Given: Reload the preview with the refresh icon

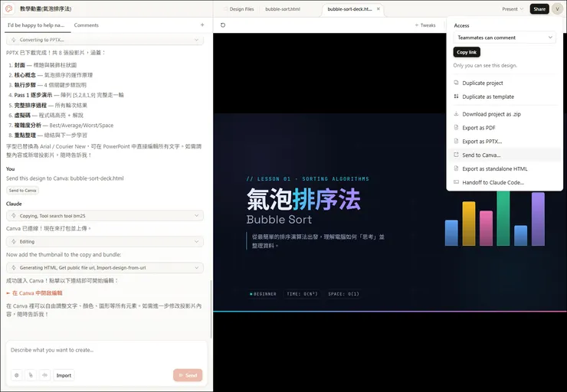Looking at the screenshot, I should click(223, 25).
